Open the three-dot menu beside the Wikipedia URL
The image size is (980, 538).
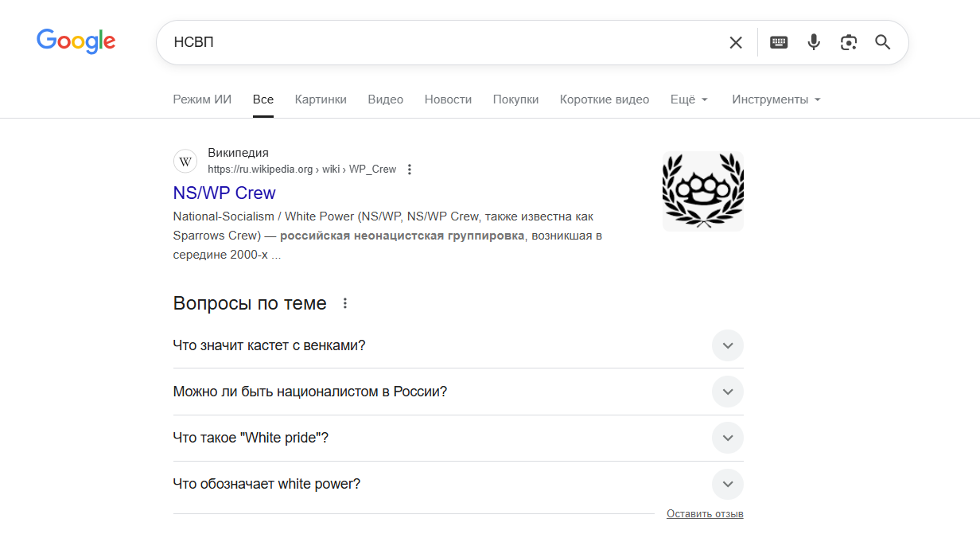tap(410, 170)
